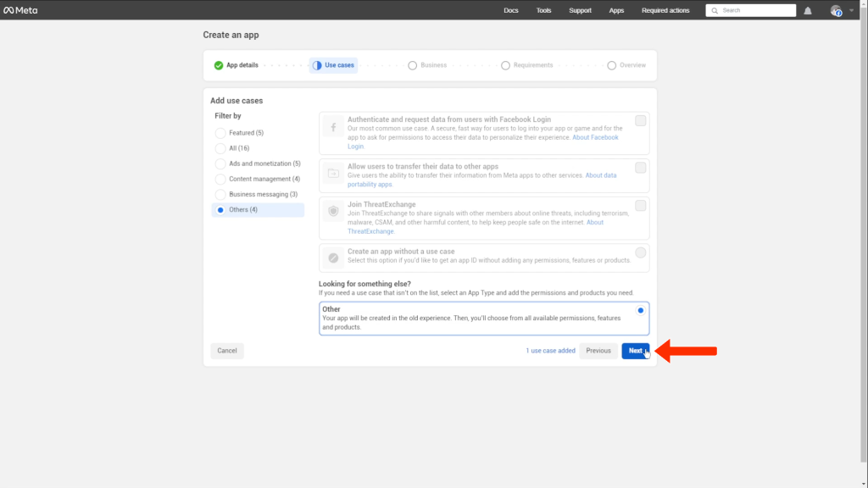Click the search magnifier icon
The width and height of the screenshot is (868, 488).
coord(715,10)
